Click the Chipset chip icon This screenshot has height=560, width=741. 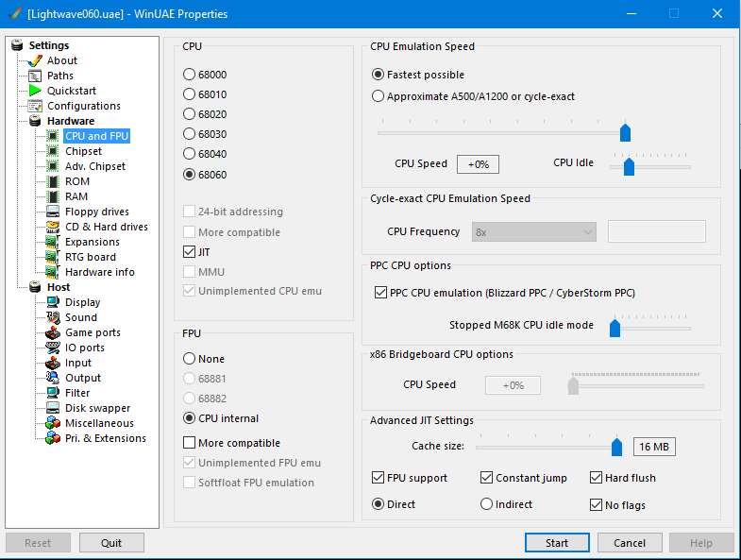[53, 151]
